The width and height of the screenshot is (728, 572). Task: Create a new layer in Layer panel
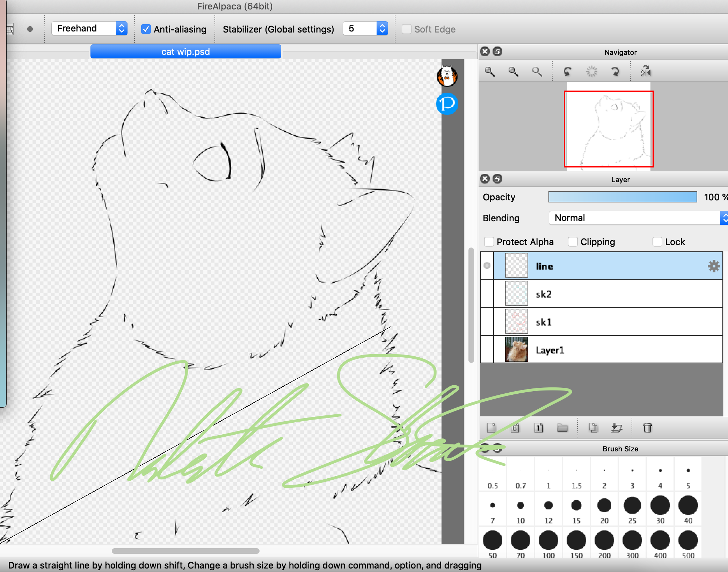(x=491, y=428)
